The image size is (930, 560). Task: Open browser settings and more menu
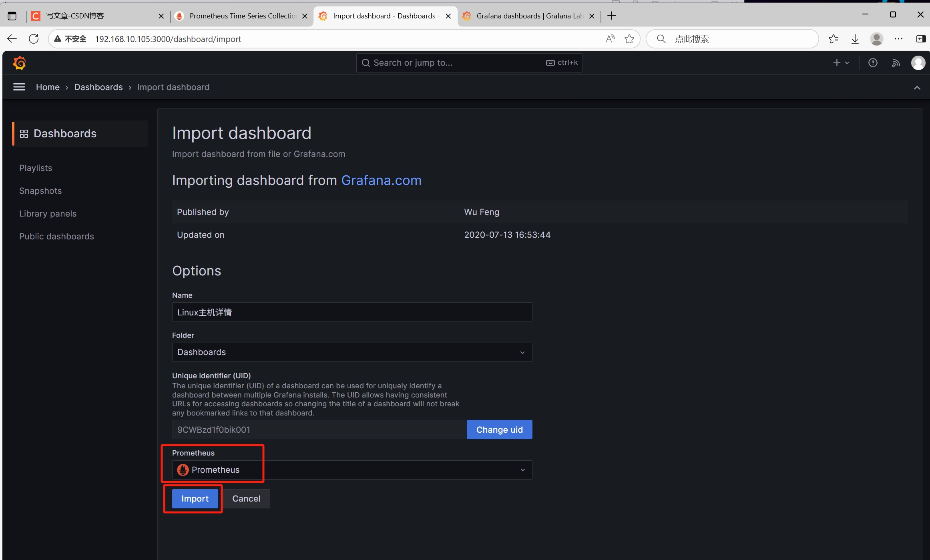point(898,39)
